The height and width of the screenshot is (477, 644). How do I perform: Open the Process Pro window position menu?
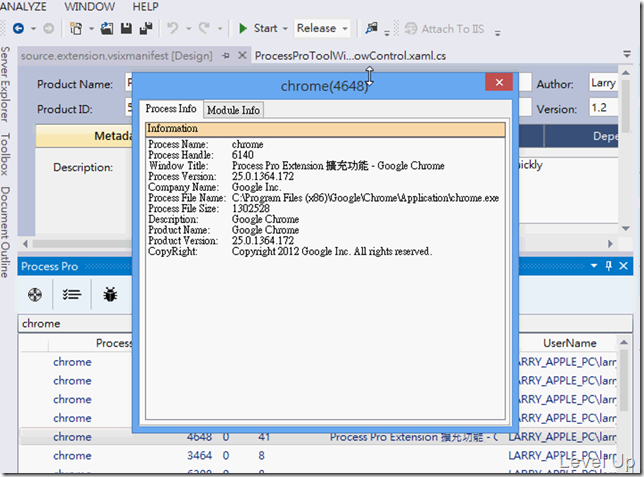pos(594,266)
